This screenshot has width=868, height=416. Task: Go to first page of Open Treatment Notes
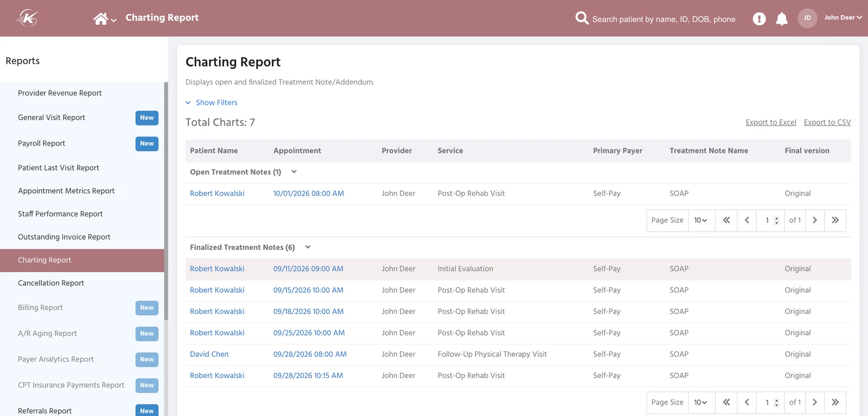point(726,220)
